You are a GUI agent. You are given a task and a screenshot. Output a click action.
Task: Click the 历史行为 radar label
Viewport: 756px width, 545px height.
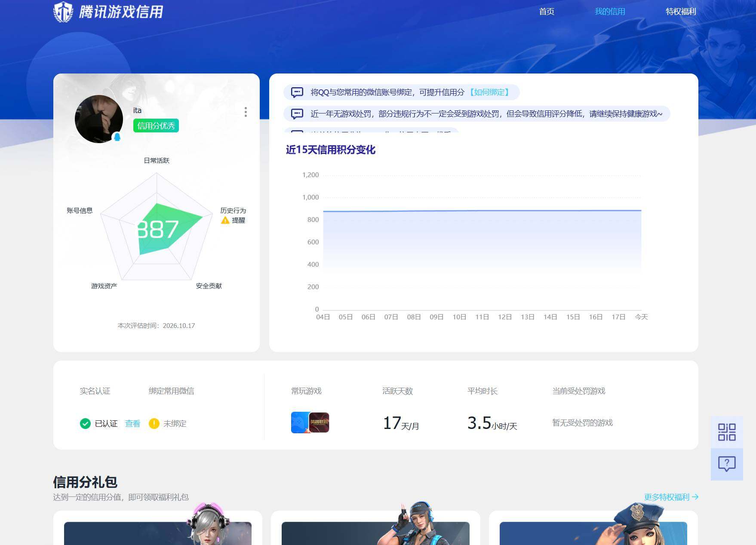coord(233,210)
